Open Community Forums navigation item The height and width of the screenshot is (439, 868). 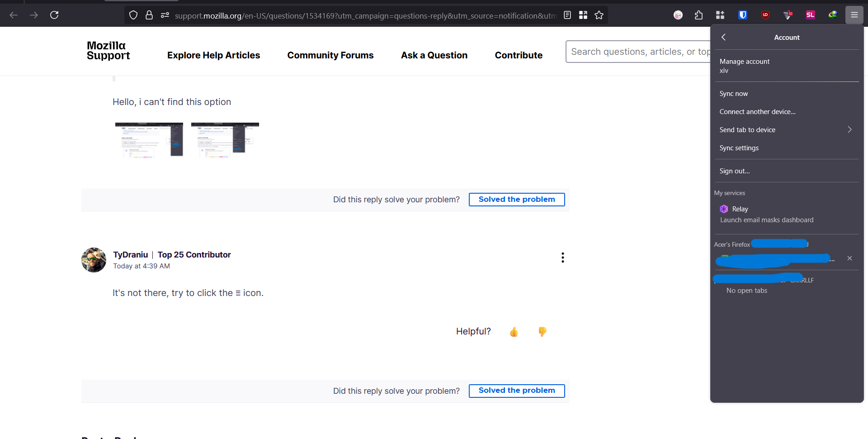click(x=330, y=55)
